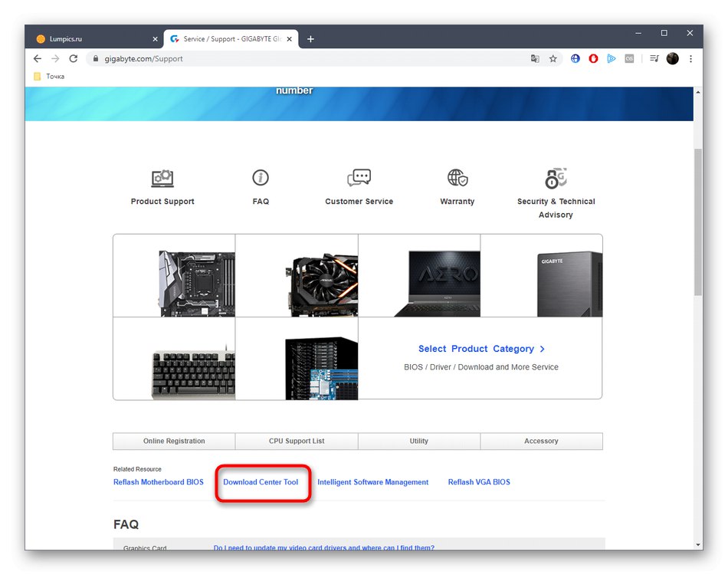This screenshot has height=575, width=728.
Task: Click the Product Support label
Action: point(162,202)
